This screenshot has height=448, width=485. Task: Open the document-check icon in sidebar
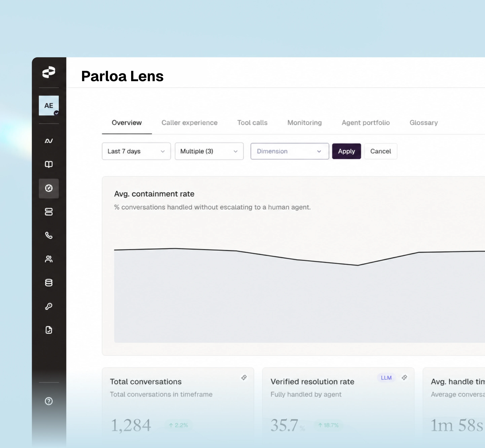point(49,330)
